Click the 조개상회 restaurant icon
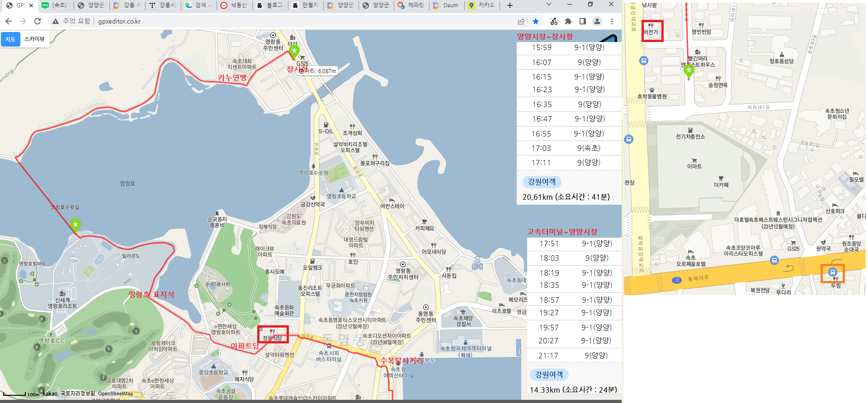This screenshot has height=403, width=868. [352, 127]
